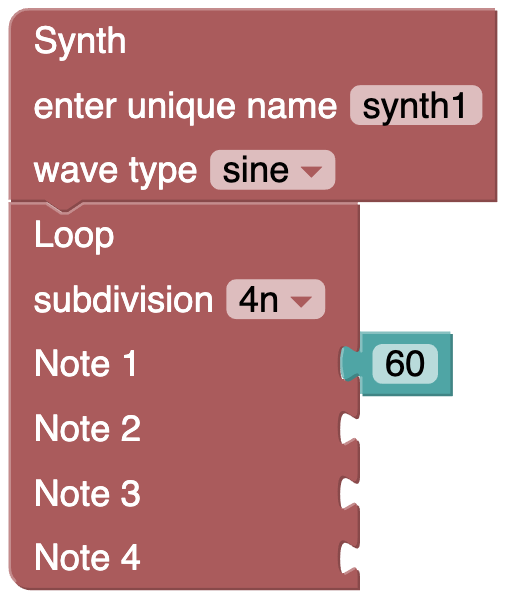Click the wave type label
Viewport: 508px width, 597px height.
(x=115, y=171)
